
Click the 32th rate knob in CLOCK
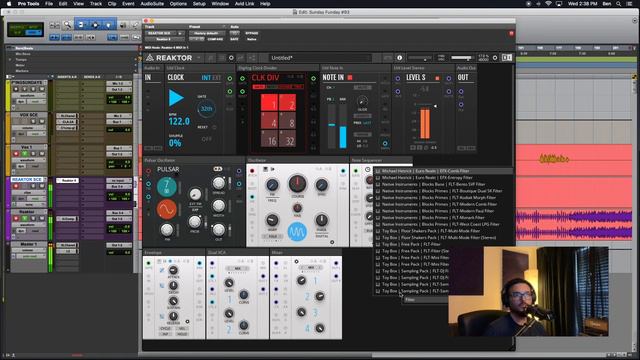(x=206, y=109)
